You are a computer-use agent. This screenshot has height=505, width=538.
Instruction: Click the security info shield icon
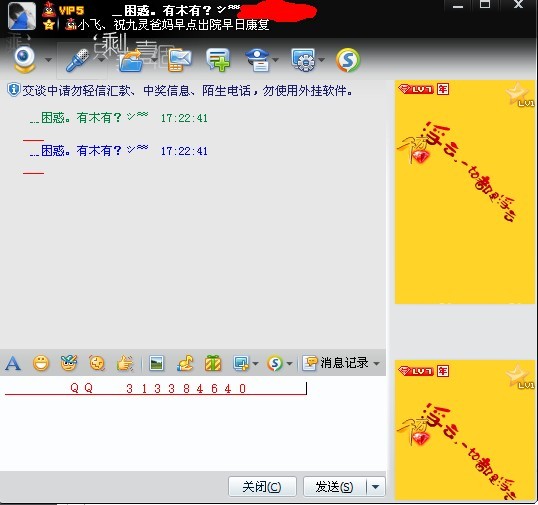(13, 90)
